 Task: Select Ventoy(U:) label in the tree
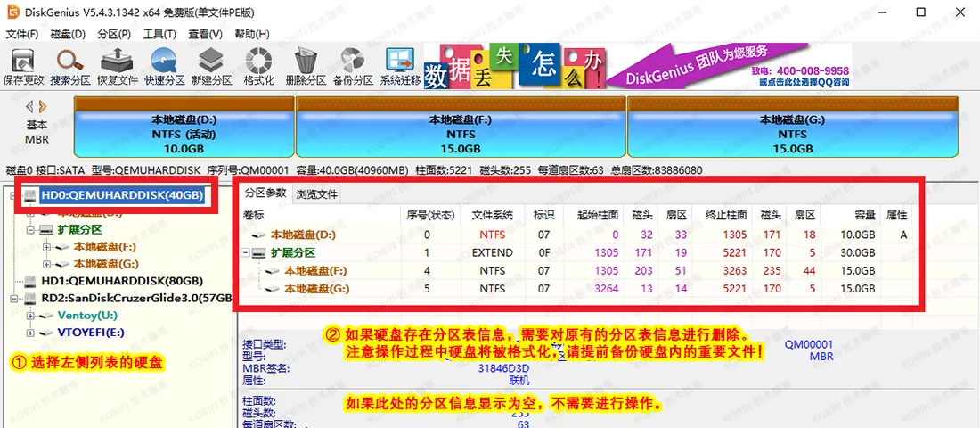(87, 315)
